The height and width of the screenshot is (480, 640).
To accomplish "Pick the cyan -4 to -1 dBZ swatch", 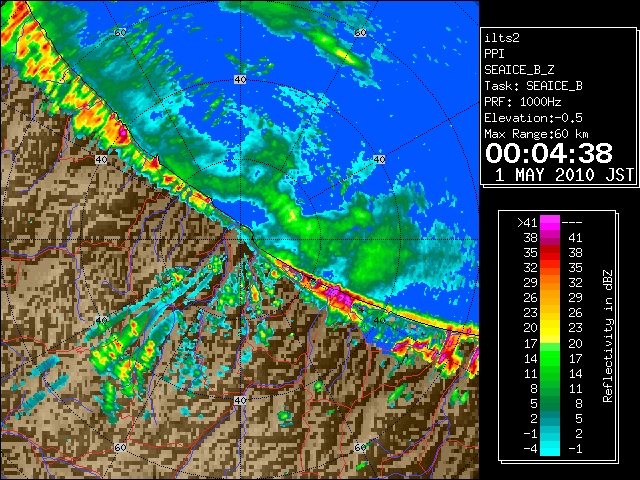I will pos(550,449).
